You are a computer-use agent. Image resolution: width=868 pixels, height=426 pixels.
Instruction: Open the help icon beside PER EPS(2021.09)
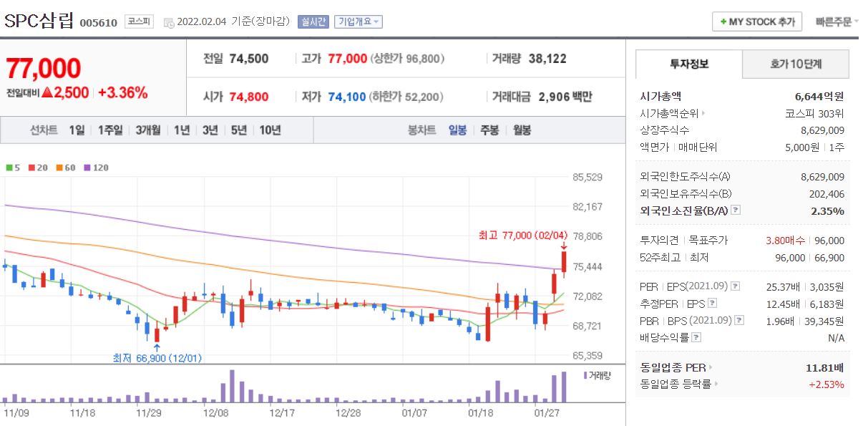pyautogui.click(x=735, y=286)
